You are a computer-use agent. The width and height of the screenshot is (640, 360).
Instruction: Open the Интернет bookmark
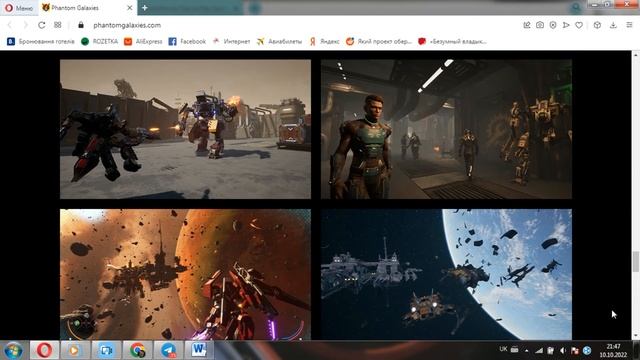pyautogui.click(x=231, y=42)
